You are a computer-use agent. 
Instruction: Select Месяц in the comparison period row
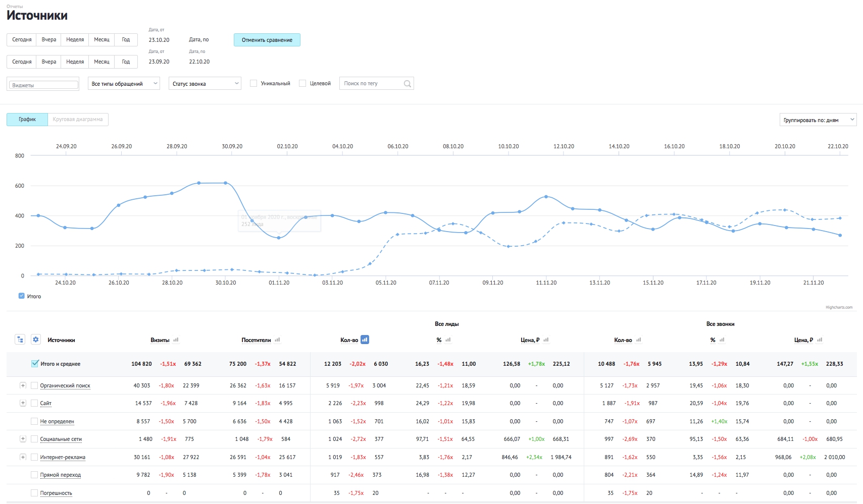(101, 62)
